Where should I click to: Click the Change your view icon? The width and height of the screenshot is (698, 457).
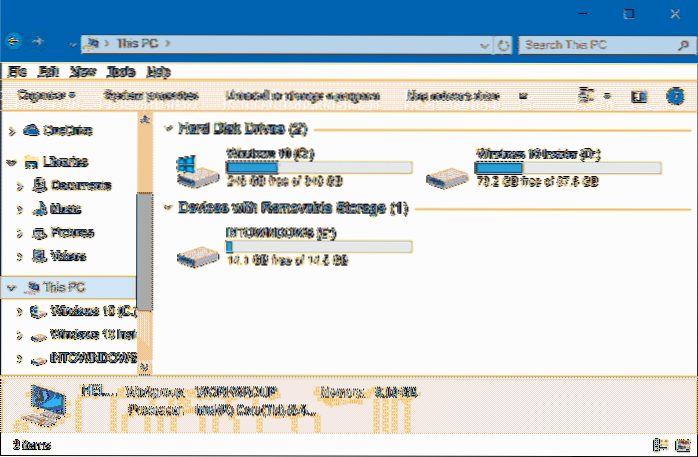pos(587,96)
